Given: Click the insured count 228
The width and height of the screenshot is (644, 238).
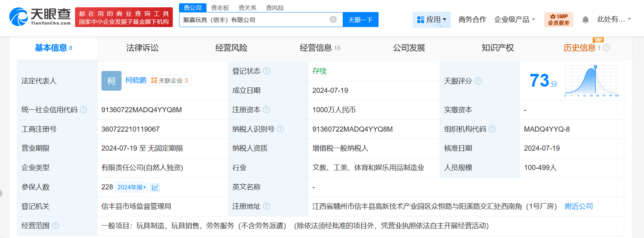Looking at the screenshot, I should [x=107, y=187].
